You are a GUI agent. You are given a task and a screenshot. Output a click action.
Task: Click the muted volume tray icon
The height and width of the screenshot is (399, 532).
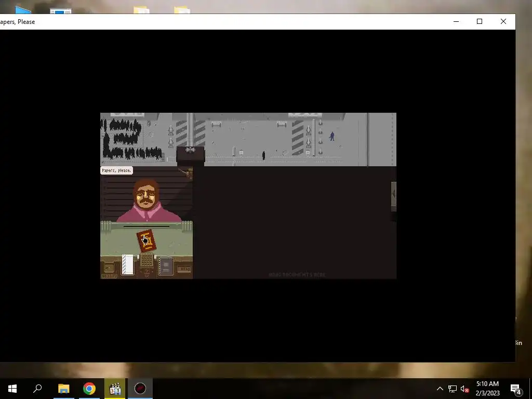pyautogui.click(x=465, y=389)
